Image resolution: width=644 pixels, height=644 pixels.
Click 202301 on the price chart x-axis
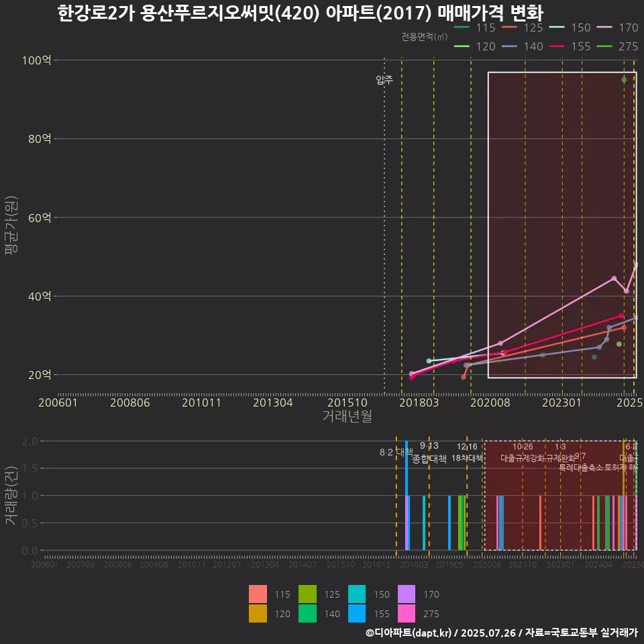pos(562,402)
